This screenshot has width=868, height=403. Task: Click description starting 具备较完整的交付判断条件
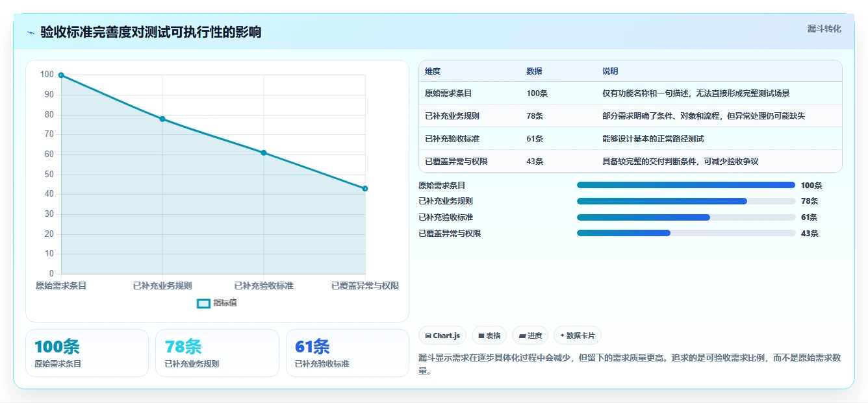coord(680,162)
